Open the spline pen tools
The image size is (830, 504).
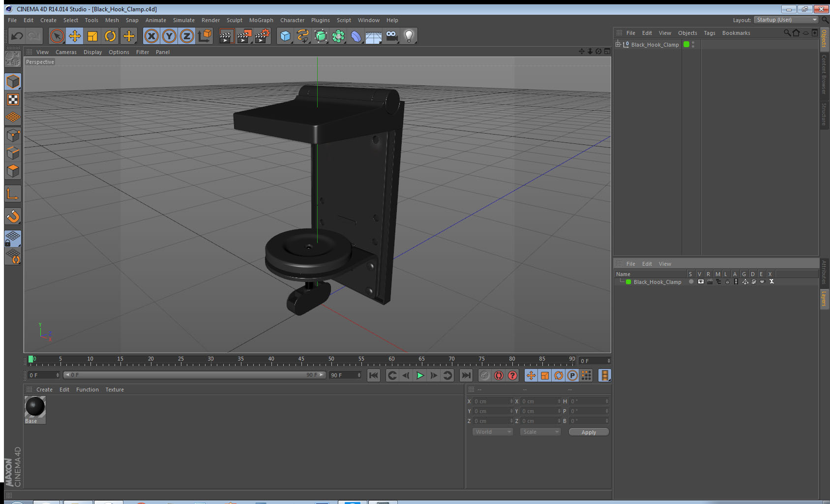coord(303,36)
